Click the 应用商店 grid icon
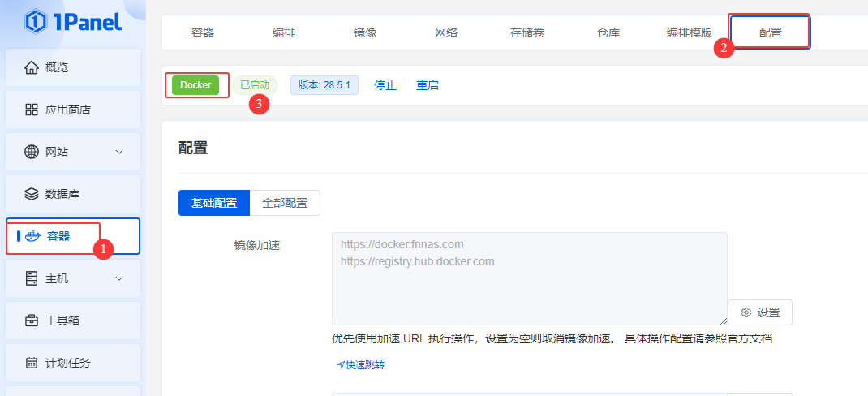868x396 pixels. coord(32,110)
